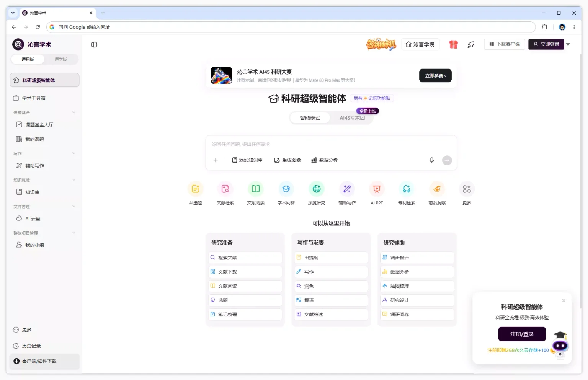Viewport: 588px width, 380px height.
Task: Open the AI选题 tool icon
Action: pos(196,189)
